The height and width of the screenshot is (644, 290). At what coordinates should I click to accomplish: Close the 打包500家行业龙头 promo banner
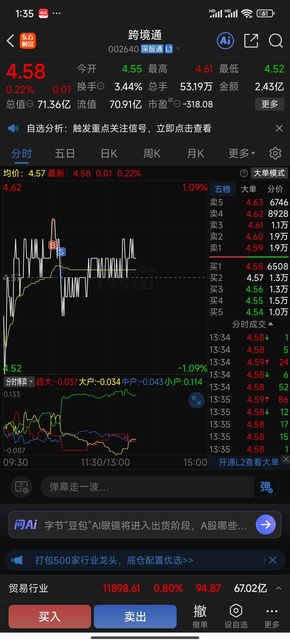(272, 560)
